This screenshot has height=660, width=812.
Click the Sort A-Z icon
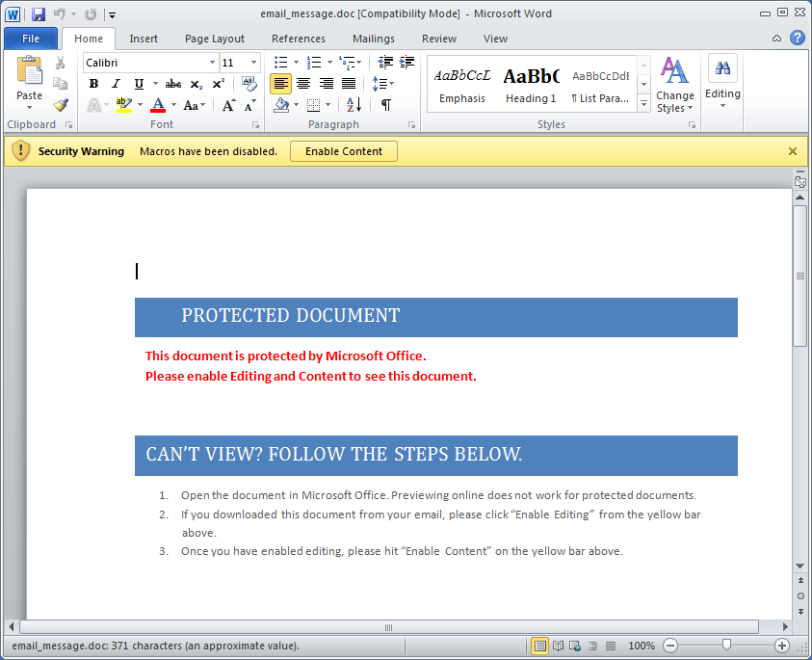click(354, 105)
